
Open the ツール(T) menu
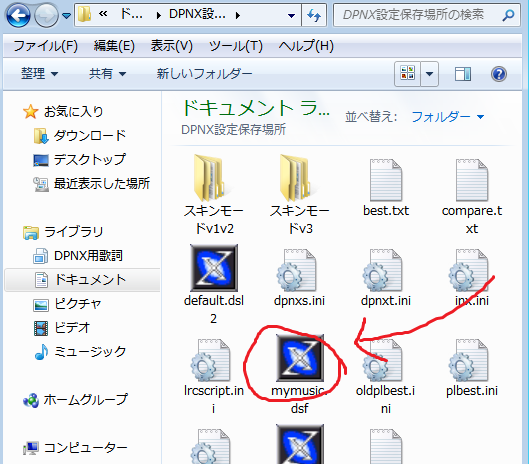236,46
